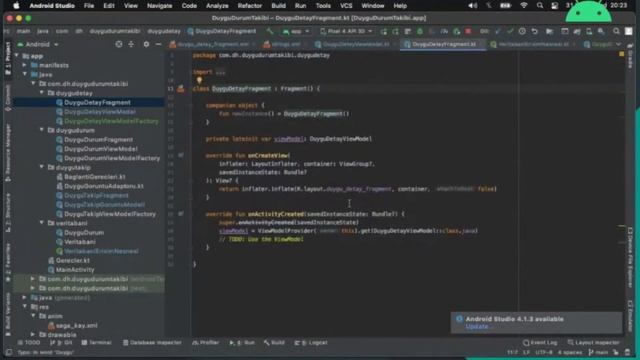Image resolution: width=640 pixels, height=360 pixels.
Task: Open the Layout Inspector button
Action: tap(593, 343)
